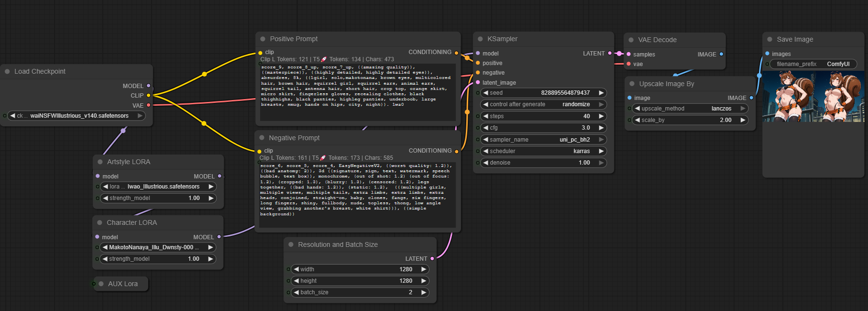868x311 pixels.
Task: Open the Artstyle lora file selector
Action: pyautogui.click(x=158, y=187)
